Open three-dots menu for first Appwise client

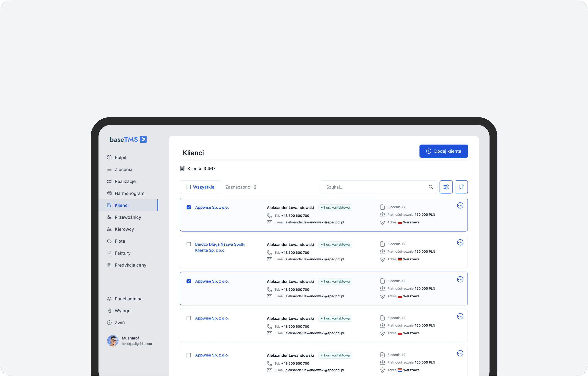(460, 206)
